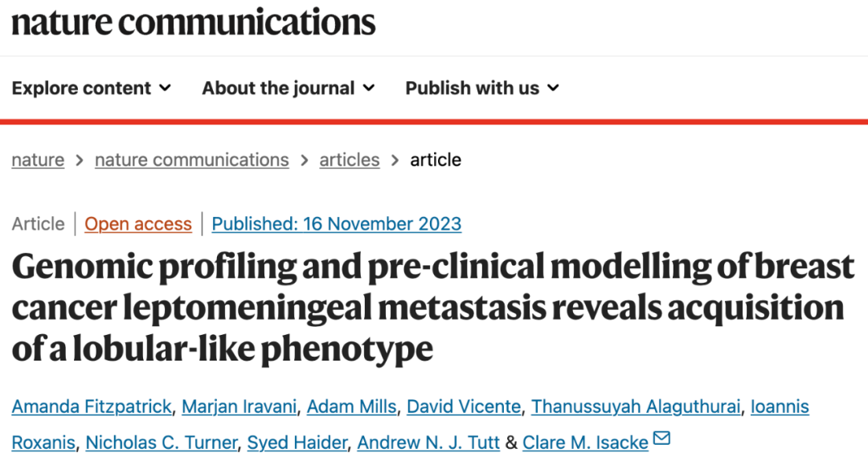Screen dimensions: 868x461
Task: Click author Andrew N. J. Tutt
Action: [x=428, y=443]
